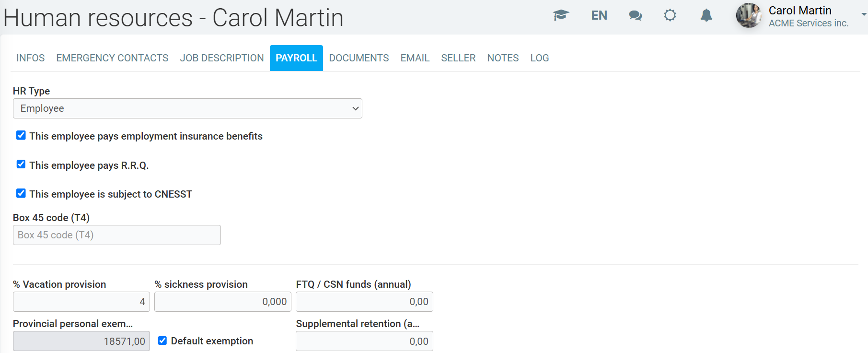Open the Emergency Contacts tab

point(112,58)
